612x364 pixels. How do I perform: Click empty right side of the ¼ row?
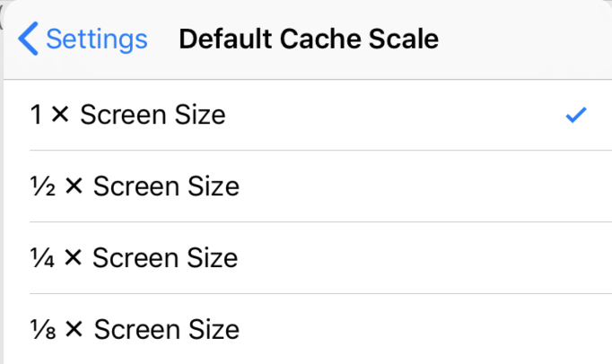click(449, 258)
